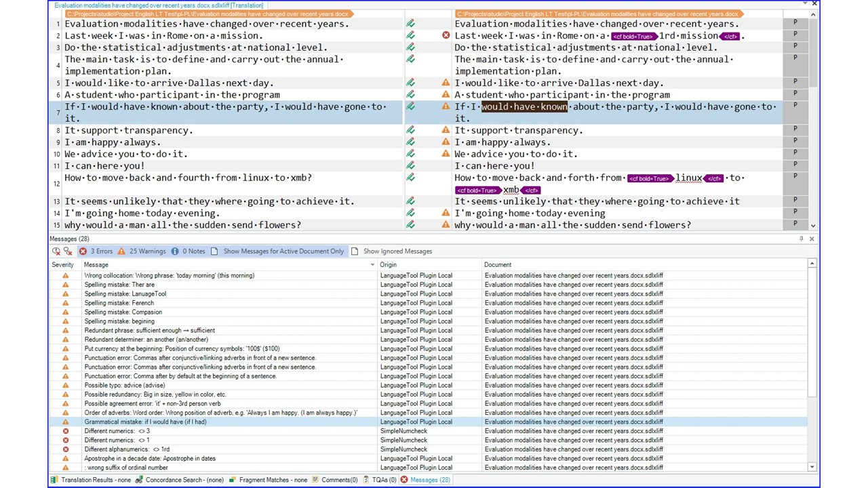Click the pencil status icon for segment 12
This screenshot has width=868, height=488.
coord(410,178)
